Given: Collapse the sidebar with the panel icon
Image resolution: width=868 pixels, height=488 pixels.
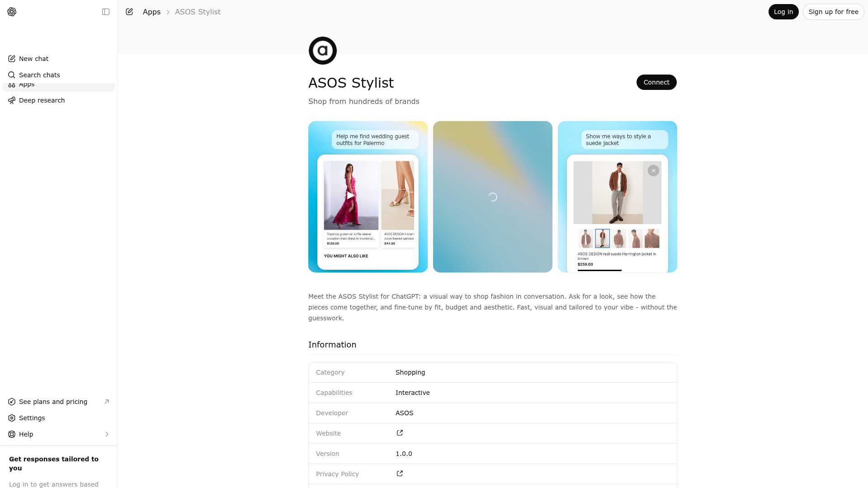Looking at the screenshot, I should click(106, 12).
